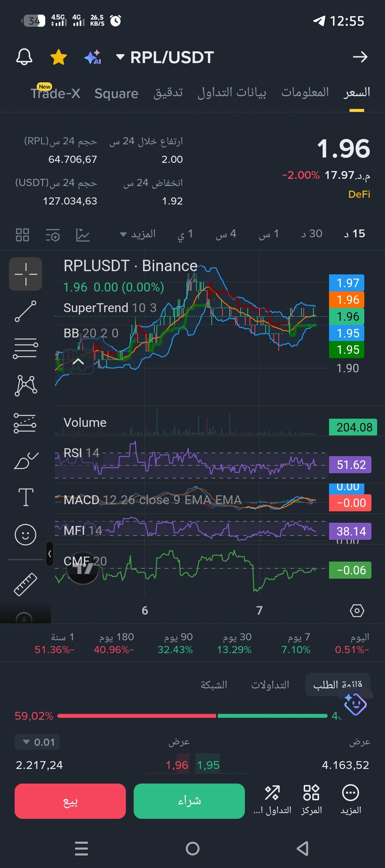Select 4 hour timeframe
The width and height of the screenshot is (385, 868).
(x=226, y=234)
